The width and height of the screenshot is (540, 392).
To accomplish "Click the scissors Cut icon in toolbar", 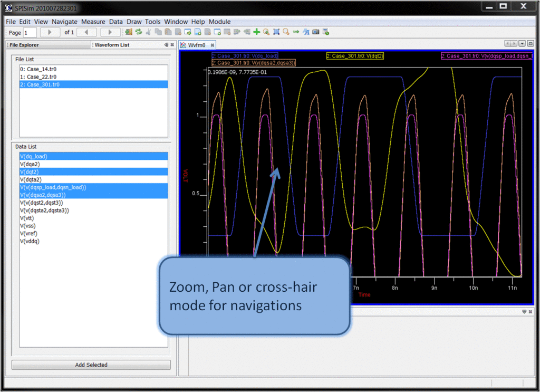I will tap(148, 32).
